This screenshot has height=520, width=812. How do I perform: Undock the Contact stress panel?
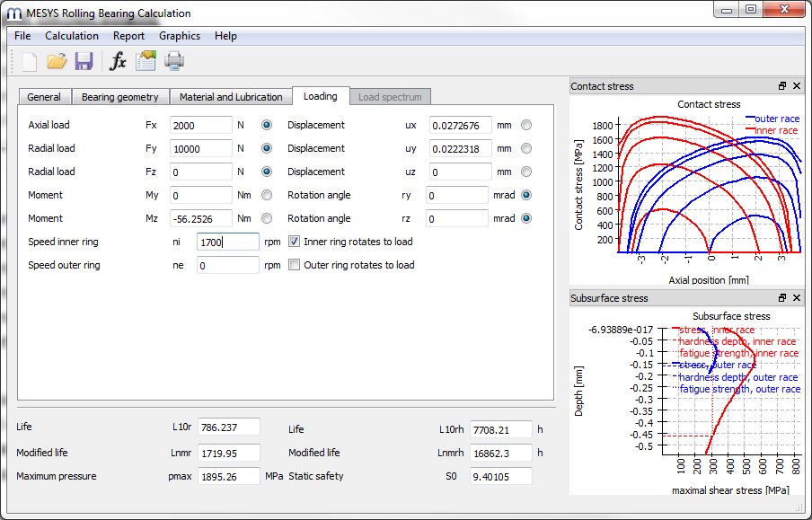click(782, 86)
